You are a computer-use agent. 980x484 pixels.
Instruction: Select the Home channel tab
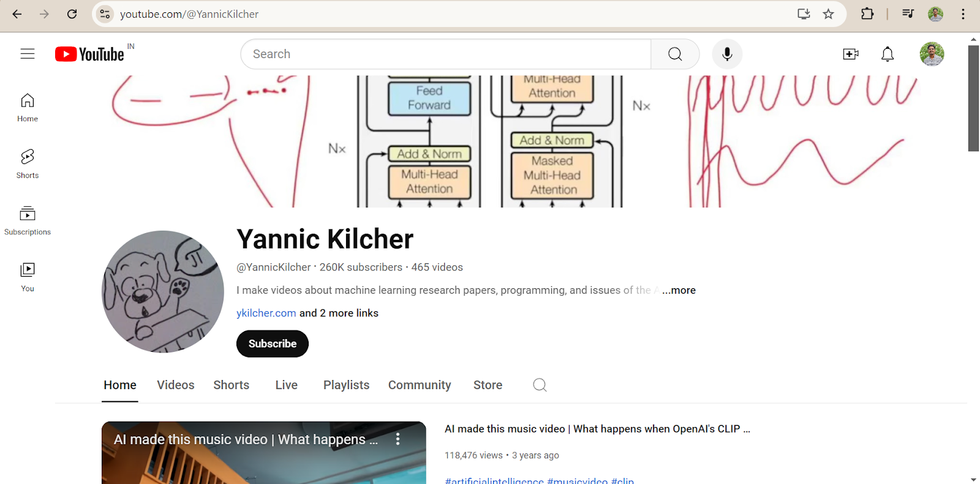pyautogui.click(x=120, y=385)
